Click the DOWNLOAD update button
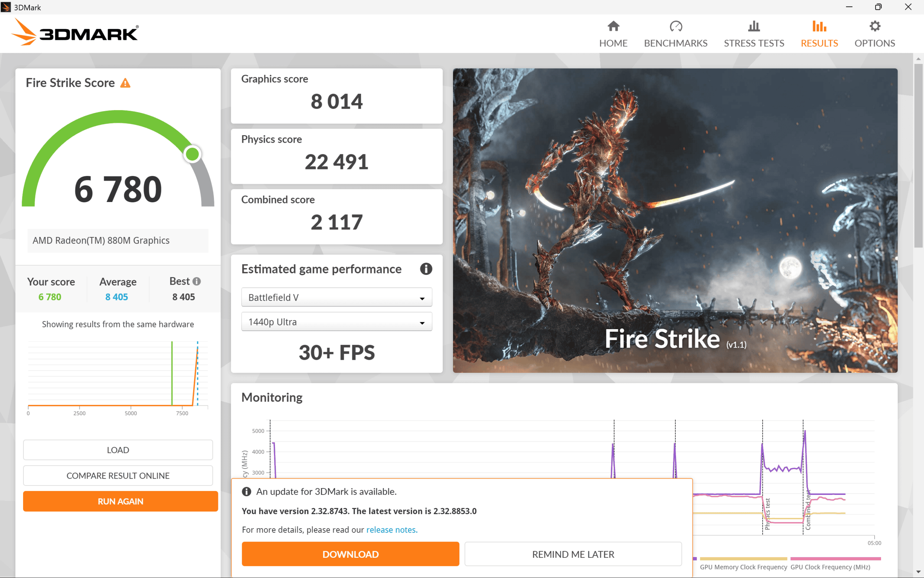Viewport: 924px width, 578px height. (350, 554)
